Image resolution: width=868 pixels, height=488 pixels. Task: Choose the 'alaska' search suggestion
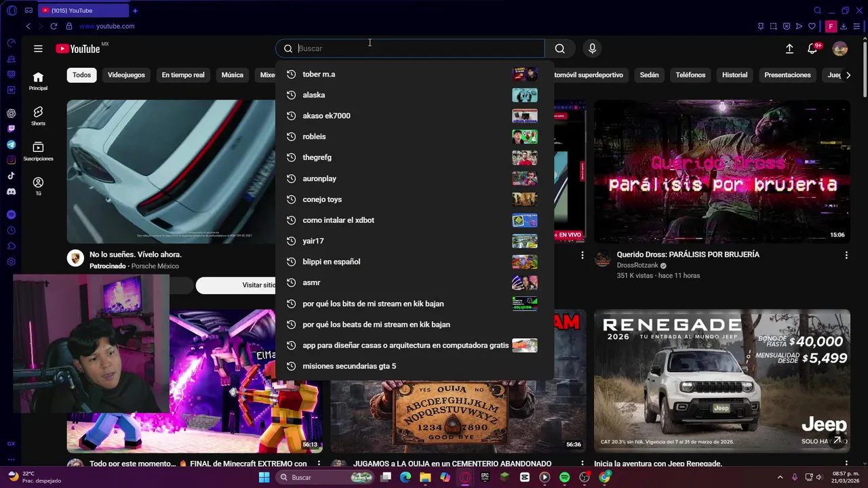click(414, 95)
